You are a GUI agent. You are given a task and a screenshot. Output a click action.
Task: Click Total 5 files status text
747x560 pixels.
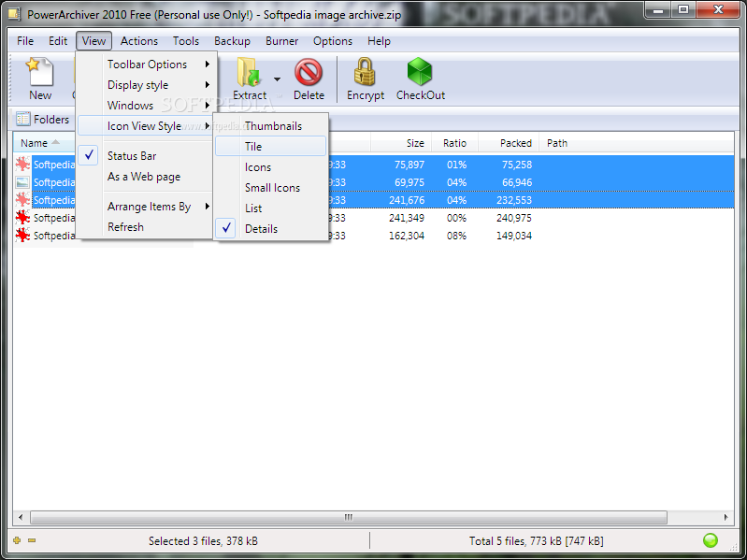tap(536, 541)
